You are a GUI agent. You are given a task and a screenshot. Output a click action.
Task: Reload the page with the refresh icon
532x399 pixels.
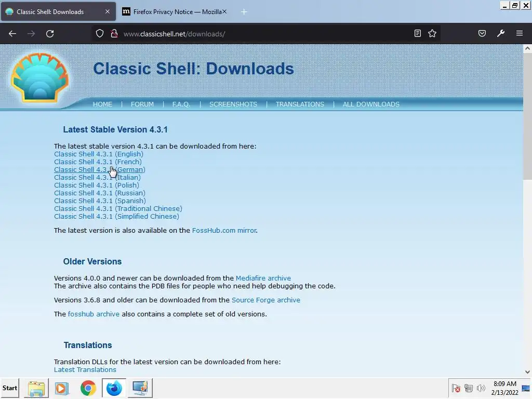point(50,34)
